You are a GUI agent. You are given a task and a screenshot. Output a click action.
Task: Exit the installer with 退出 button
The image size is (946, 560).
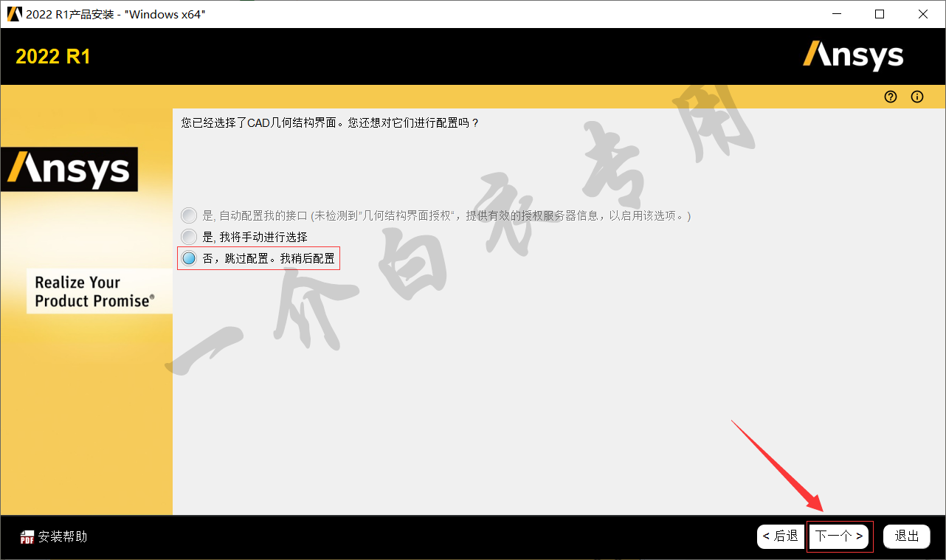click(907, 536)
